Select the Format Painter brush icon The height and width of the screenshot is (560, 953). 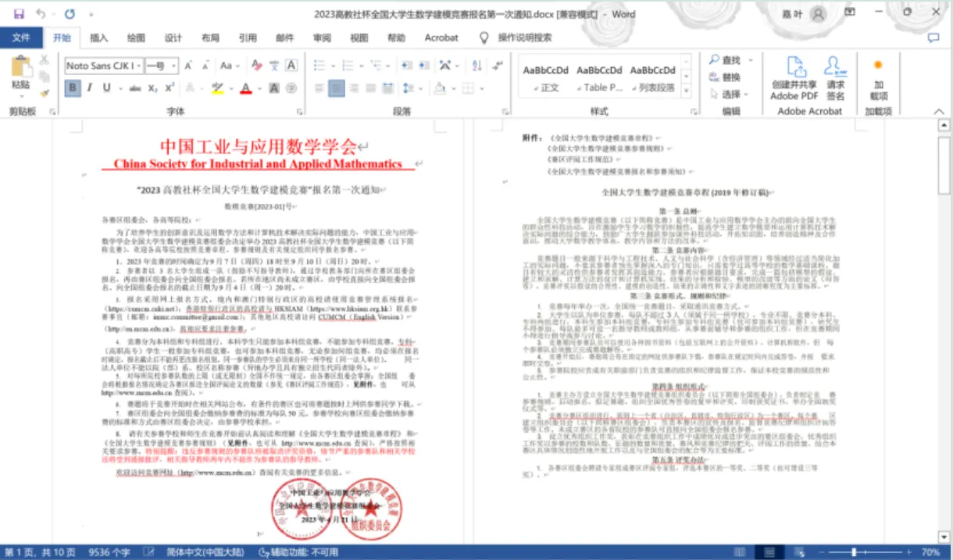[x=45, y=93]
